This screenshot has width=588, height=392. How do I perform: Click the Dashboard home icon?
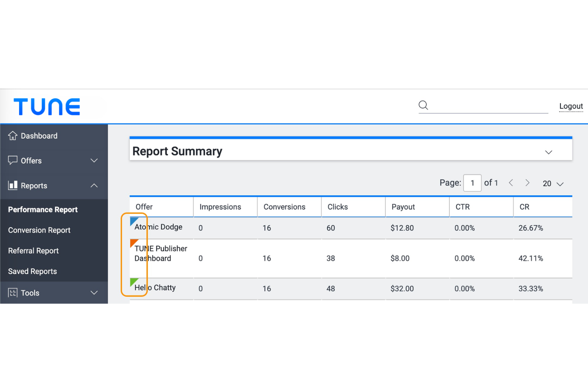pos(13,135)
